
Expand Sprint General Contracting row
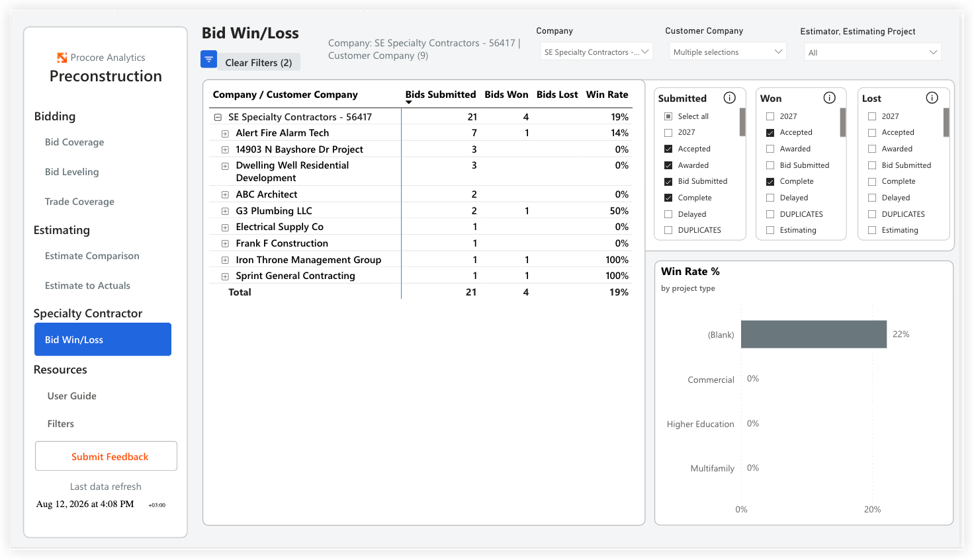pyautogui.click(x=225, y=276)
